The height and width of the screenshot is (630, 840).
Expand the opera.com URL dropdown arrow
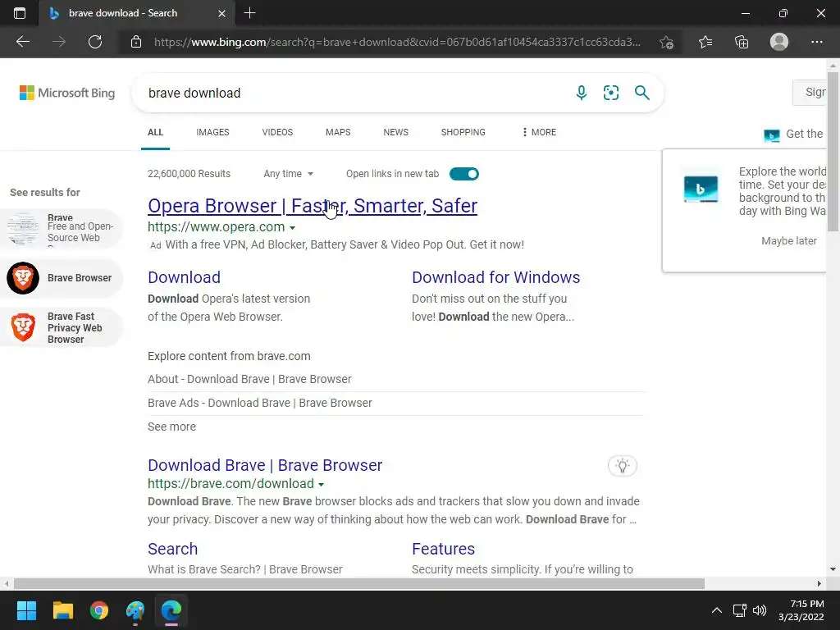(x=293, y=228)
